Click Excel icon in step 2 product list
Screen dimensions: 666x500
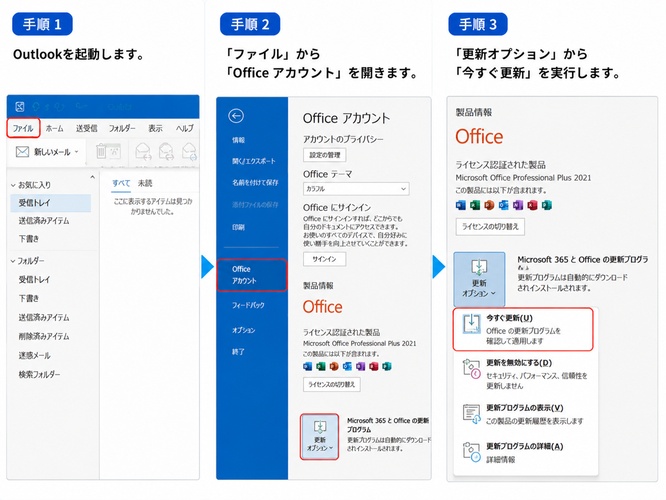(321, 366)
